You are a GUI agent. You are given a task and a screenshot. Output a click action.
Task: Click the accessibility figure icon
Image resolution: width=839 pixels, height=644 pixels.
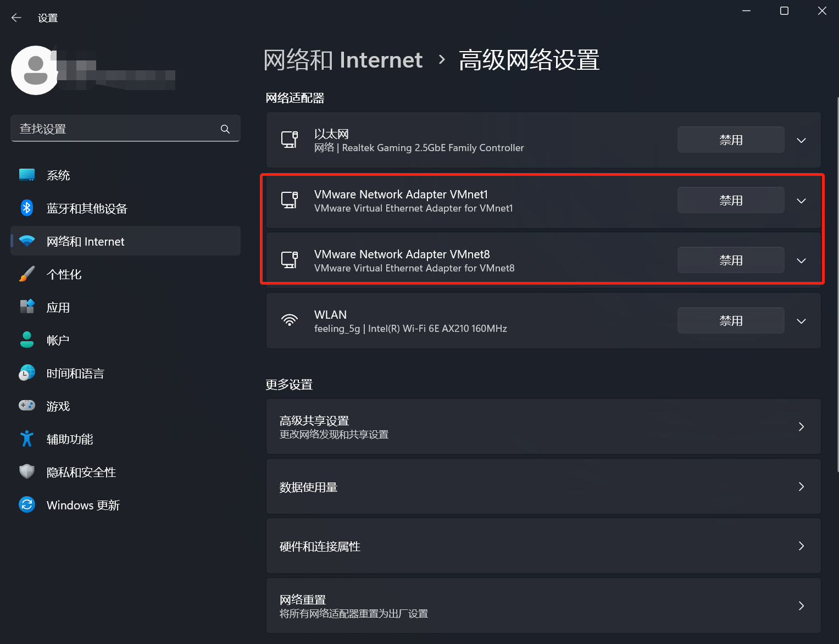click(27, 439)
